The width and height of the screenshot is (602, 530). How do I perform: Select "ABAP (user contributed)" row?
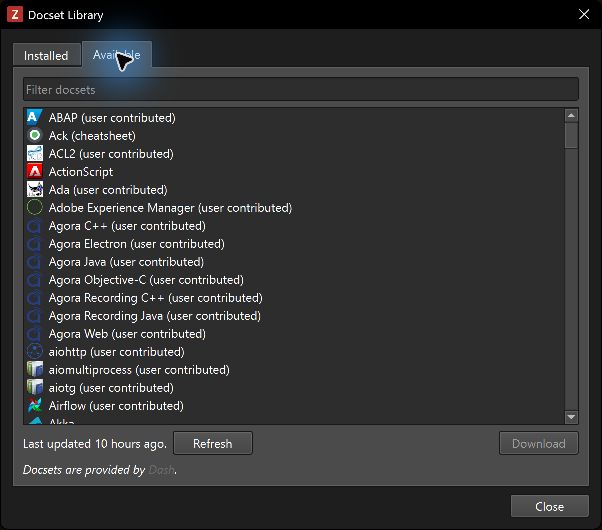(x=294, y=118)
